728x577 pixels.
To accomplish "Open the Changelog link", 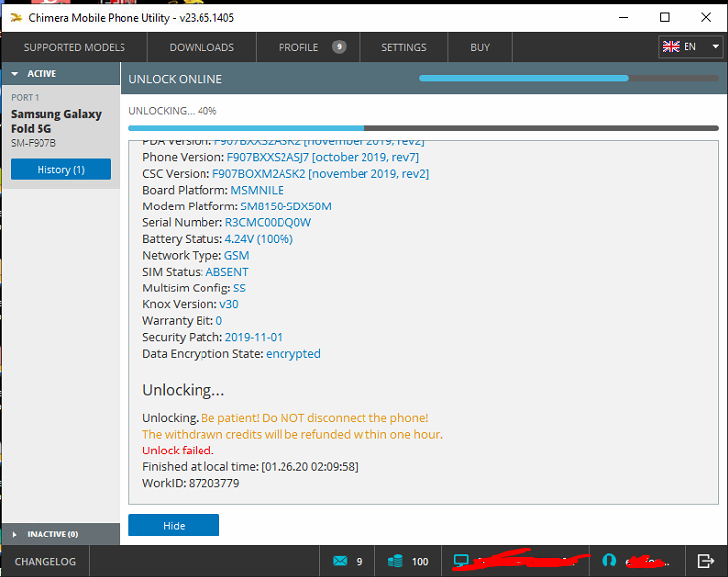I will point(43,561).
